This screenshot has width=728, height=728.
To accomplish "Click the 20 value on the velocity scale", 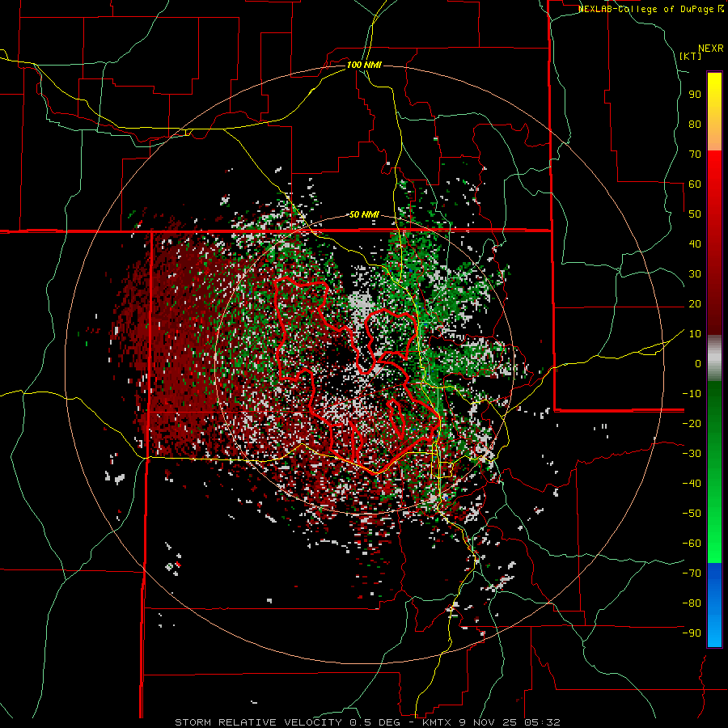I will coord(695,304).
